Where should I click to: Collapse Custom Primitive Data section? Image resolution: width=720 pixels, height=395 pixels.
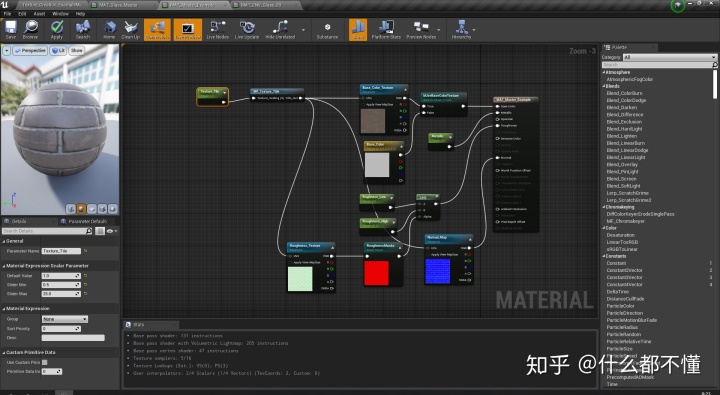pyautogui.click(x=4, y=352)
